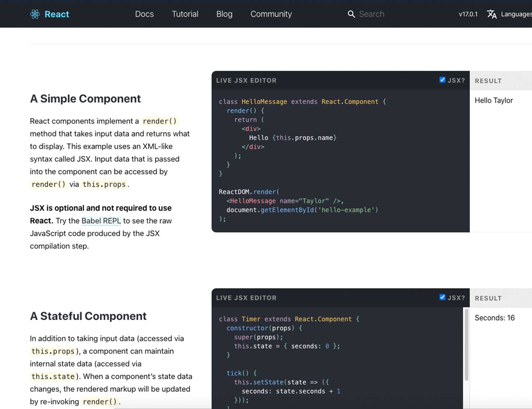Navigate to Community page
This screenshot has width=532, height=409.
point(271,14)
